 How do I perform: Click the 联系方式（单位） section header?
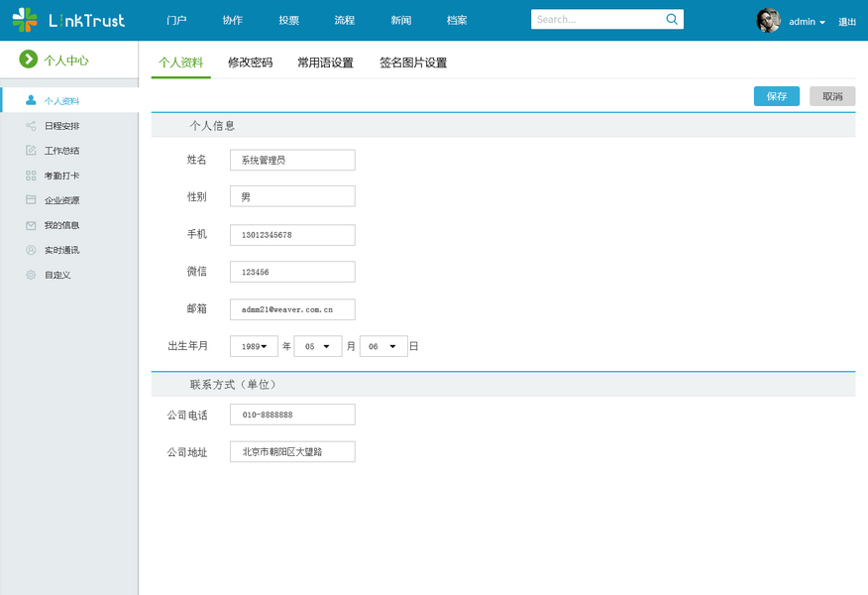(x=503, y=384)
